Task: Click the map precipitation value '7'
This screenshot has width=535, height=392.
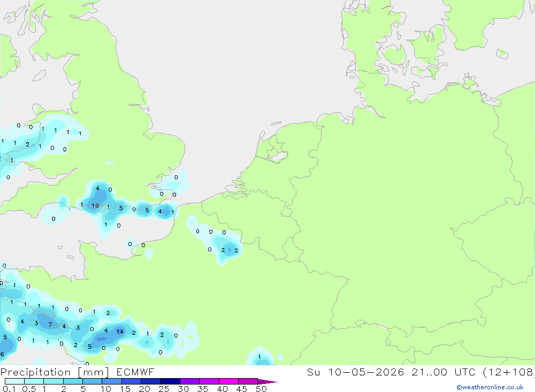Action: [x=50, y=325]
